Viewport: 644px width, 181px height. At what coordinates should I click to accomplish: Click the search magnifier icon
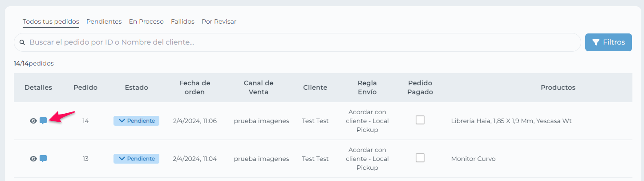click(22, 42)
